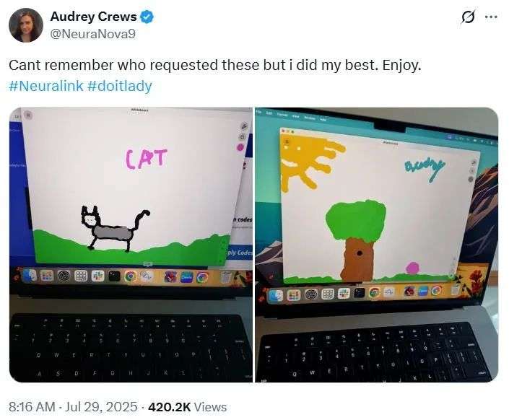Click Slack icon in right photo's dock

(344, 294)
